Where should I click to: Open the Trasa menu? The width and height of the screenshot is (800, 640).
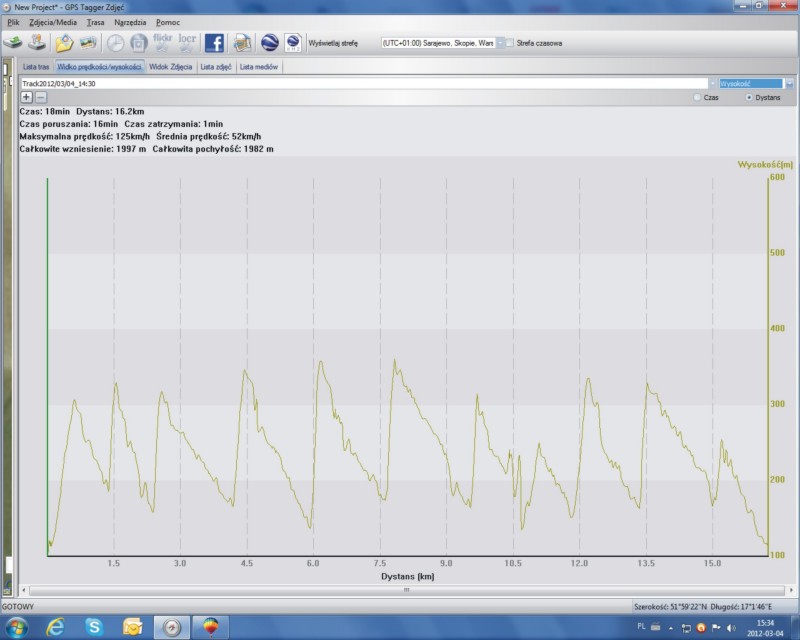[95, 22]
